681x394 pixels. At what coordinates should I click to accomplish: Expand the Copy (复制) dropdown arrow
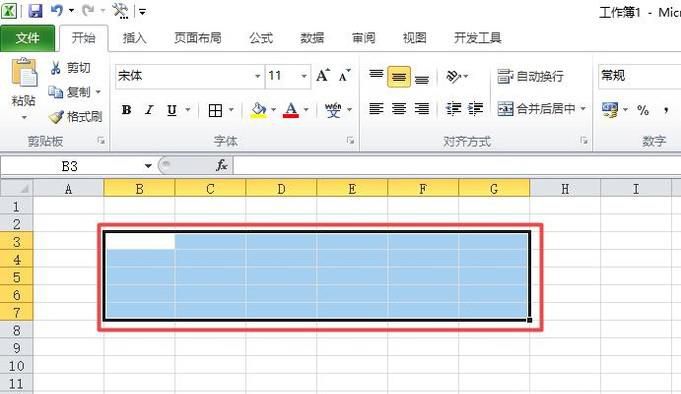98,92
